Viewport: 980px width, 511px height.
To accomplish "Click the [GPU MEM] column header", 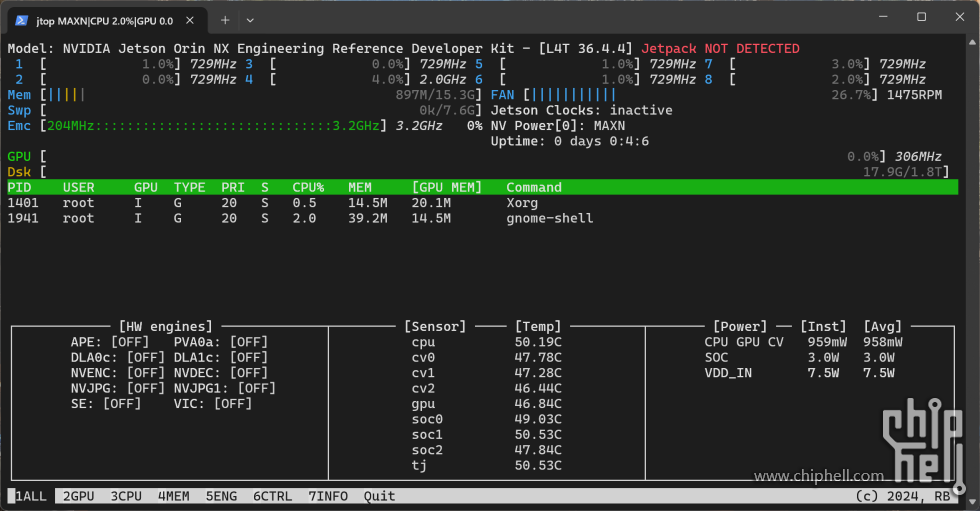I will click(447, 187).
